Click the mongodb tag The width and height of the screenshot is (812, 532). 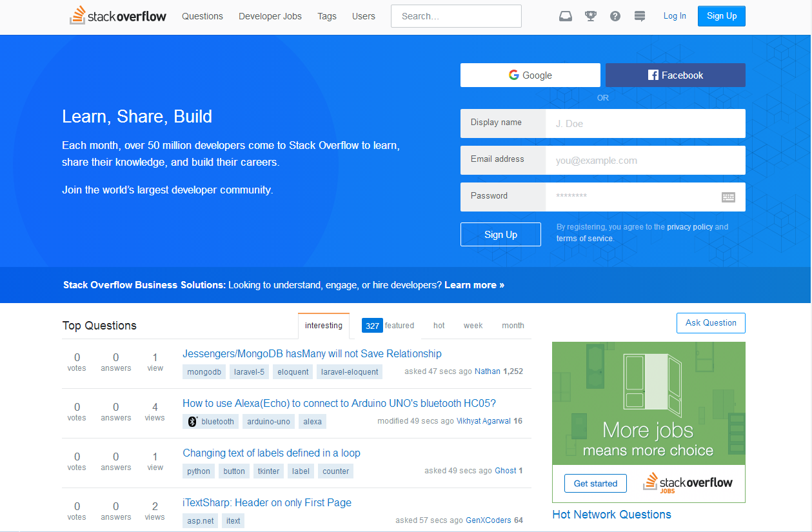[x=204, y=372]
